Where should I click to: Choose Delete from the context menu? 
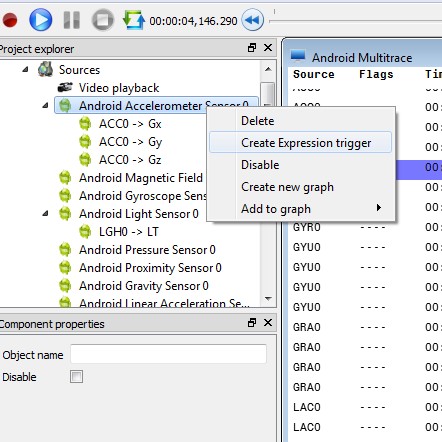pos(258,121)
